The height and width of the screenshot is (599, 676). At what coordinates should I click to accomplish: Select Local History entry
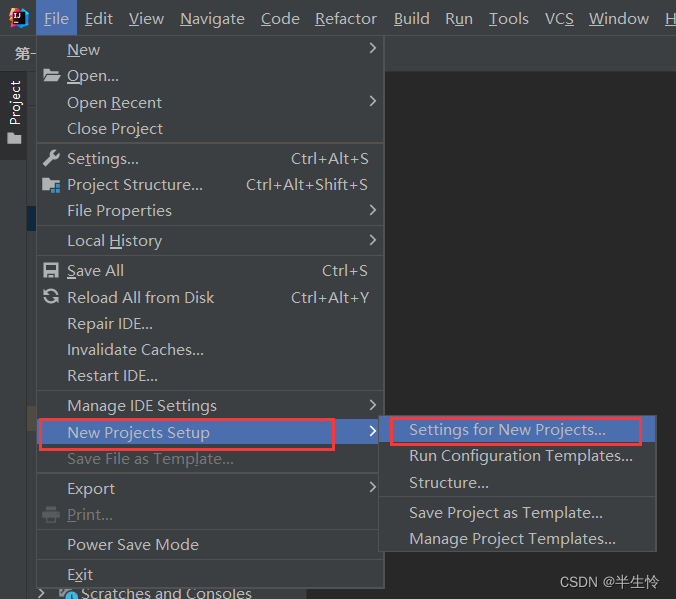coord(210,241)
